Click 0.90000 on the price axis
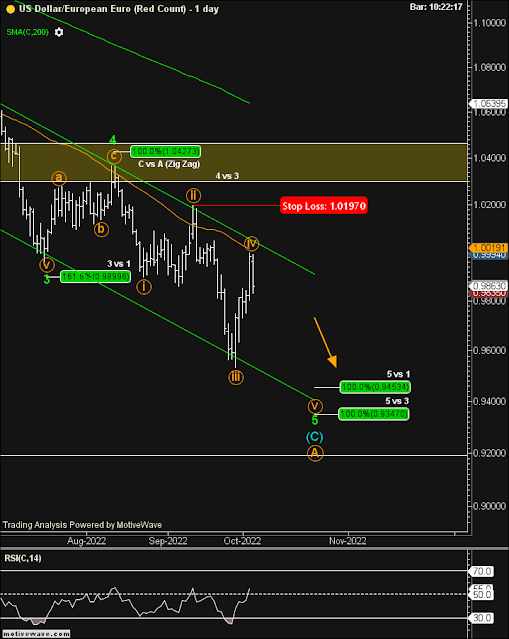This screenshot has height=639, width=509. (x=490, y=506)
